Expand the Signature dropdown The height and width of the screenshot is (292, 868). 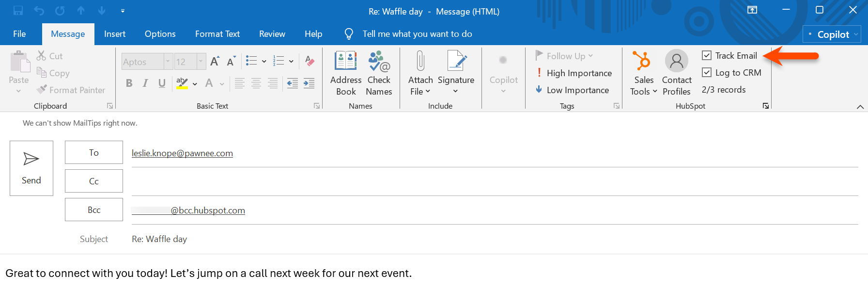point(455,91)
